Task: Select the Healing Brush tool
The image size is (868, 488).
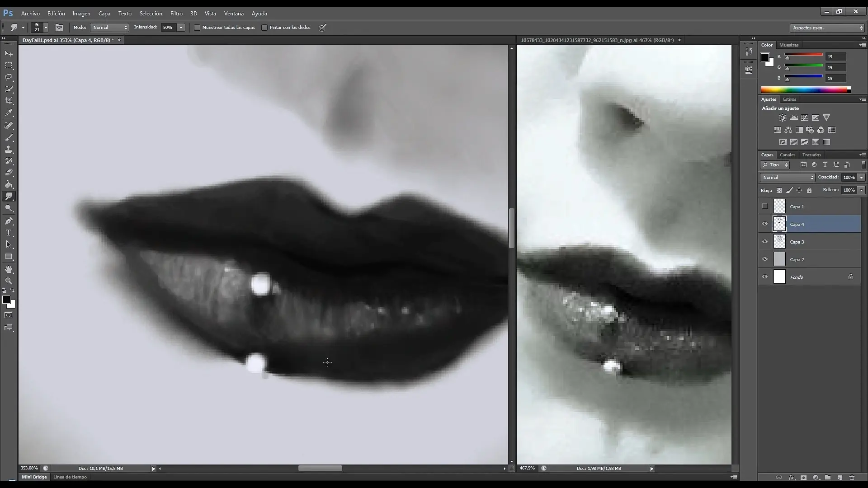Action: [x=9, y=126]
